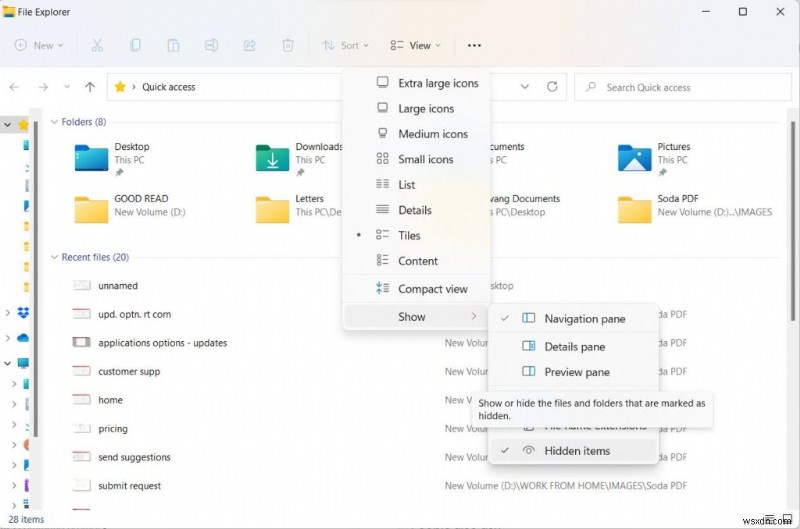
Task: Uncheck the Hidden items option
Action: [573, 451]
